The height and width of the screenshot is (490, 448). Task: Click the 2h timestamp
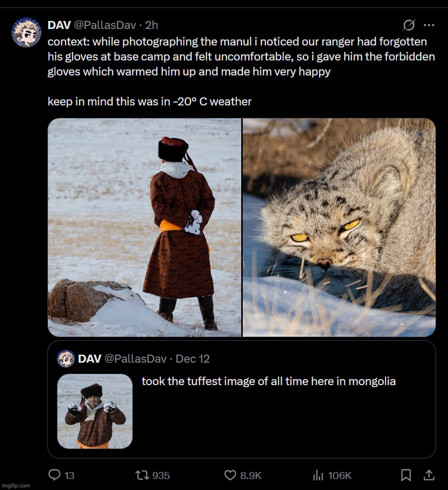151,25
